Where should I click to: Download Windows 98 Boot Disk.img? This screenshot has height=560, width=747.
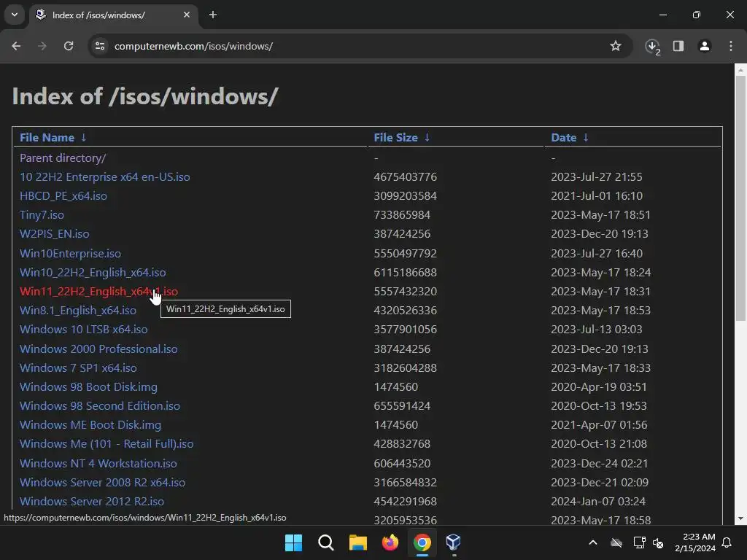tap(88, 387)
